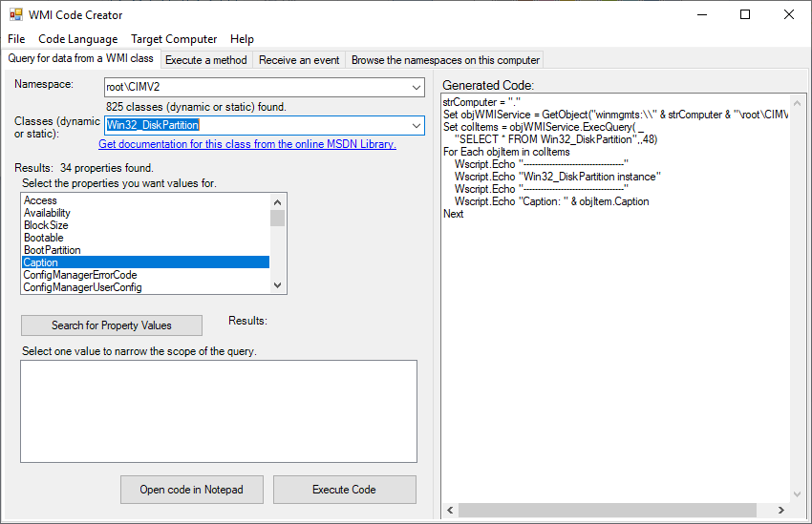
Task: Click the objItem.Caption echo line
Action: (551, 201)
